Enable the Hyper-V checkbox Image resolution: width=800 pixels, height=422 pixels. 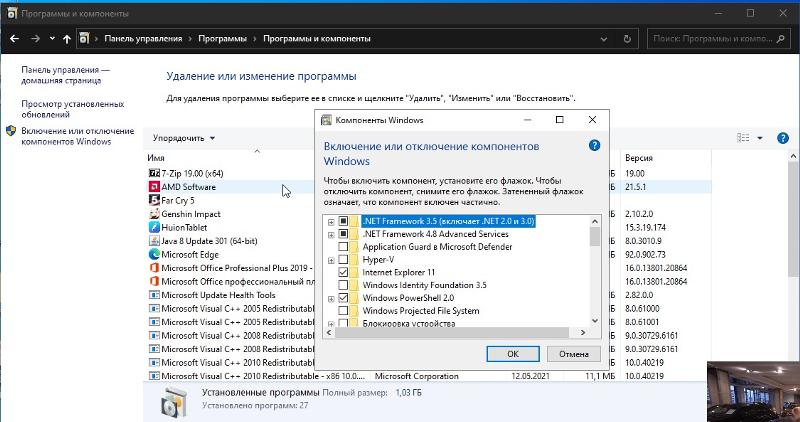click(343, 260)
